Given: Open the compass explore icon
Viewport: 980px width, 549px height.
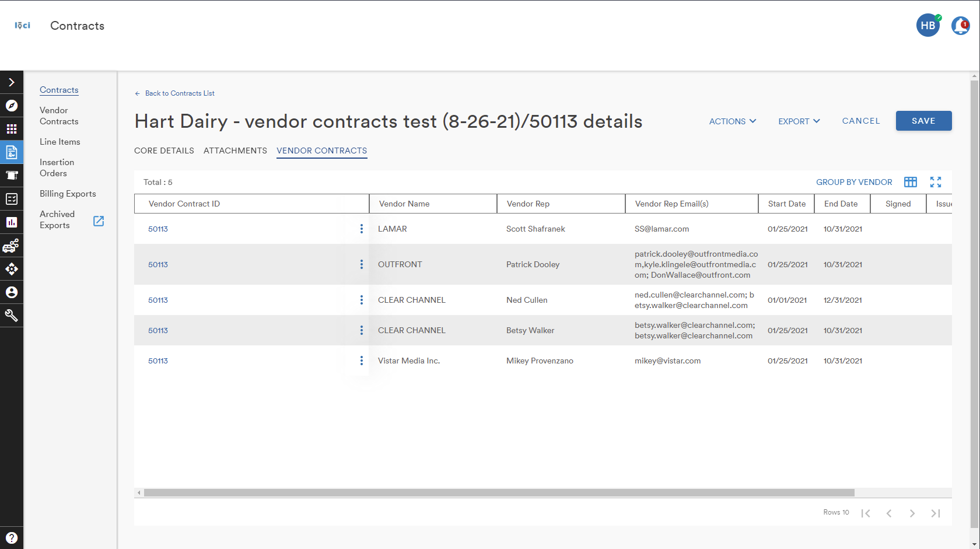Looking at the screenshot, I should 12,106.
